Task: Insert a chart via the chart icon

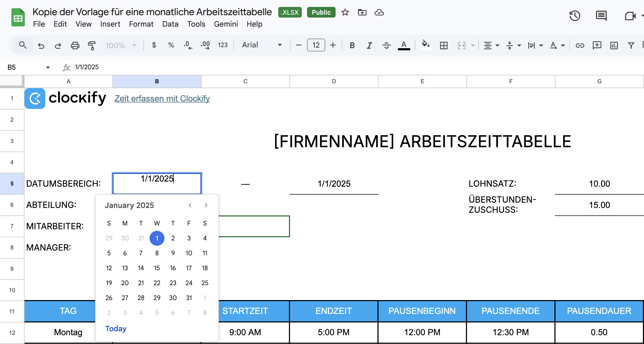Action: tap(614, 45)
